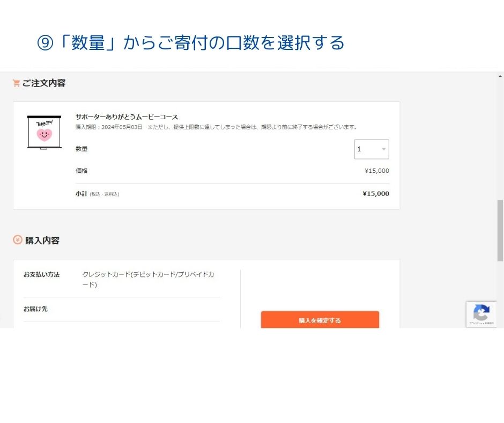Click the yen circle icon beside 購入内容

17,240
